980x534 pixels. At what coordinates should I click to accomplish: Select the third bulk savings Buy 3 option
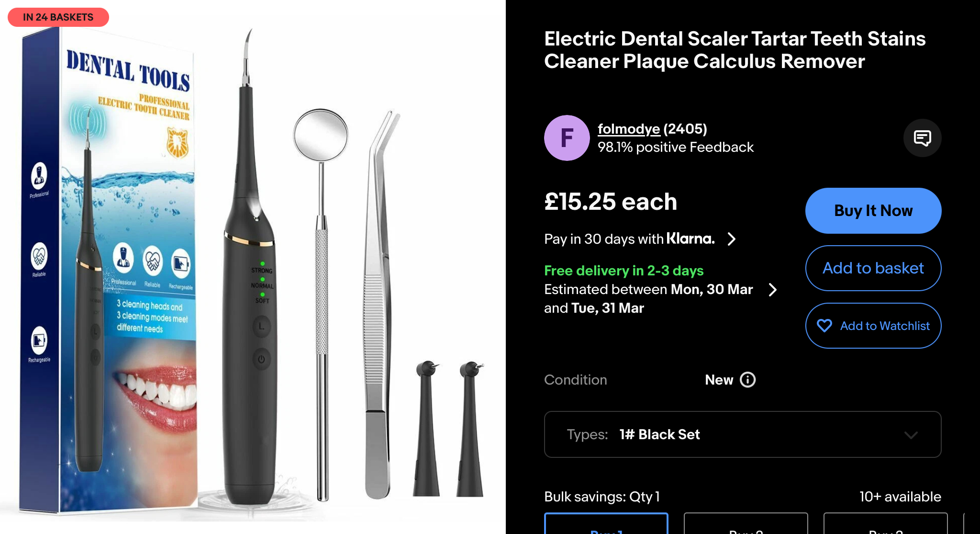[x=886, y=523]
